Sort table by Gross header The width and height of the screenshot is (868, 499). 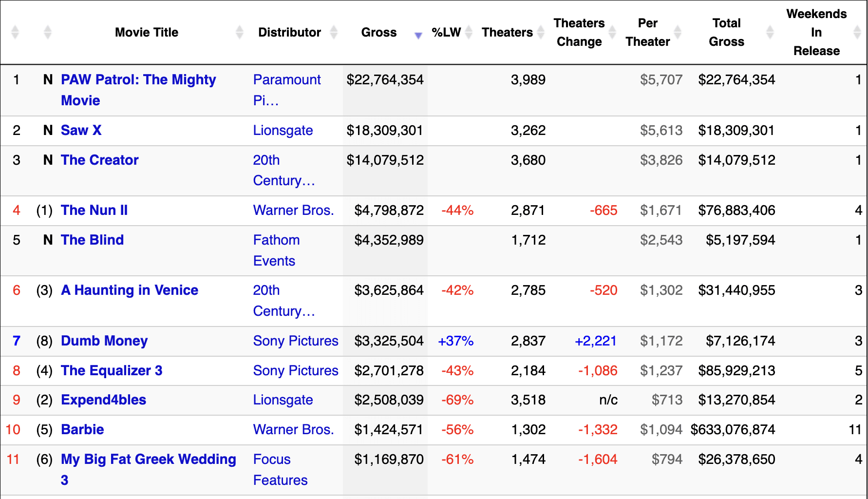pos(379,32)
